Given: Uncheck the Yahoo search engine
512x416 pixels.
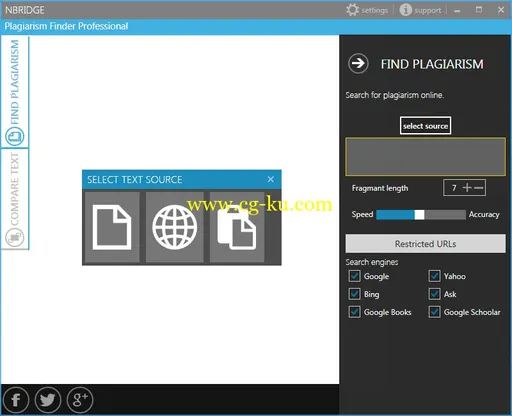Looking at the screenshot, I should click(434, 276).
